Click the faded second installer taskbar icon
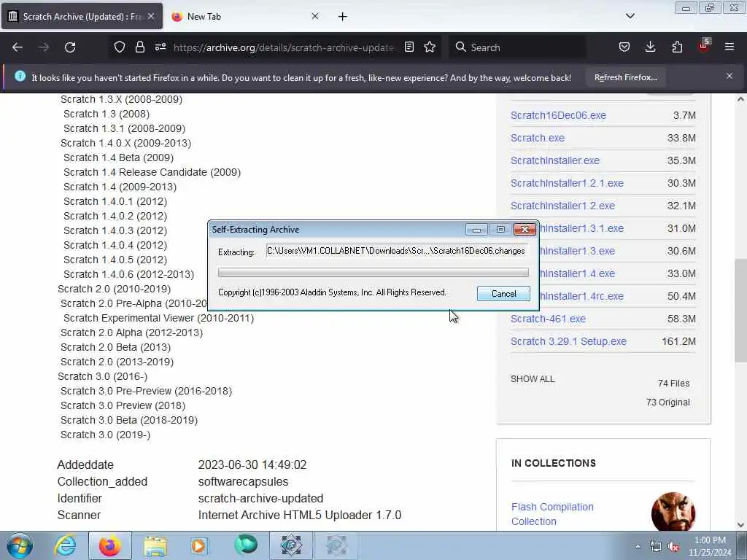Viewport: 747px width, 560px height. (336, 545)
